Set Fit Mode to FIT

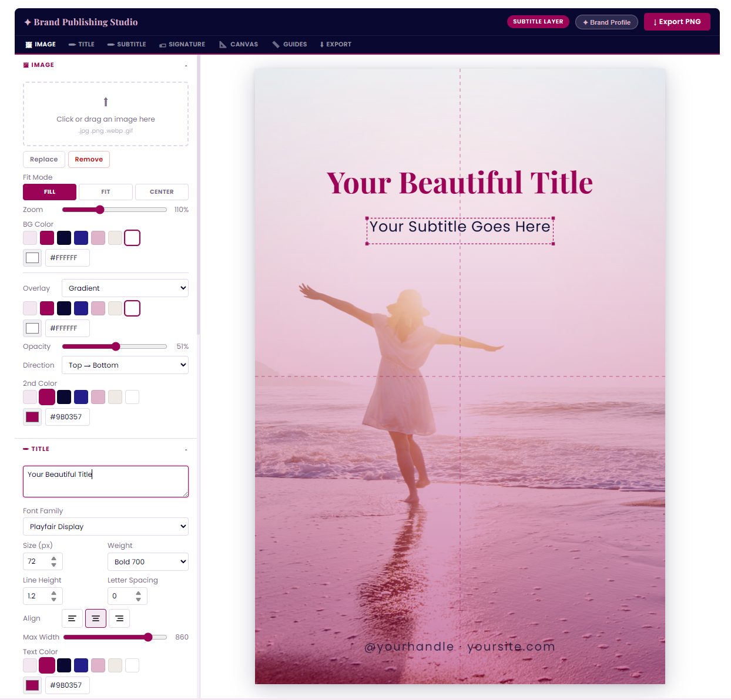coord(106,192)
